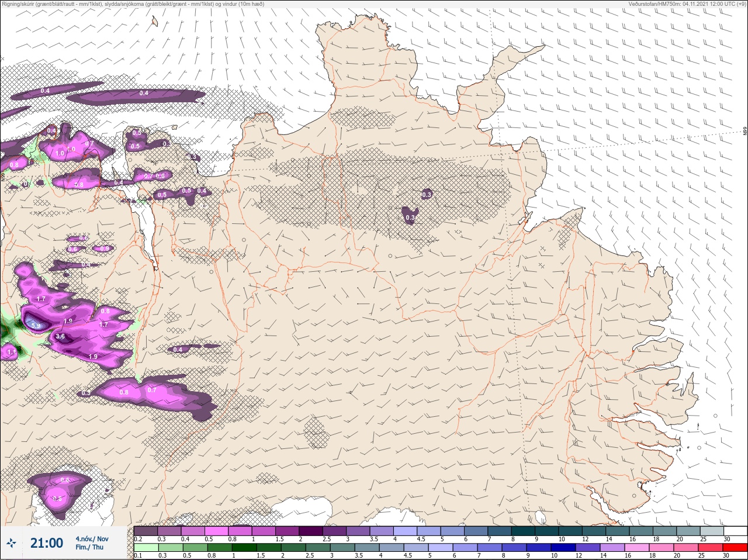
Task: Click the 3.6 precipitation value on the map
Action: point(60,337)
